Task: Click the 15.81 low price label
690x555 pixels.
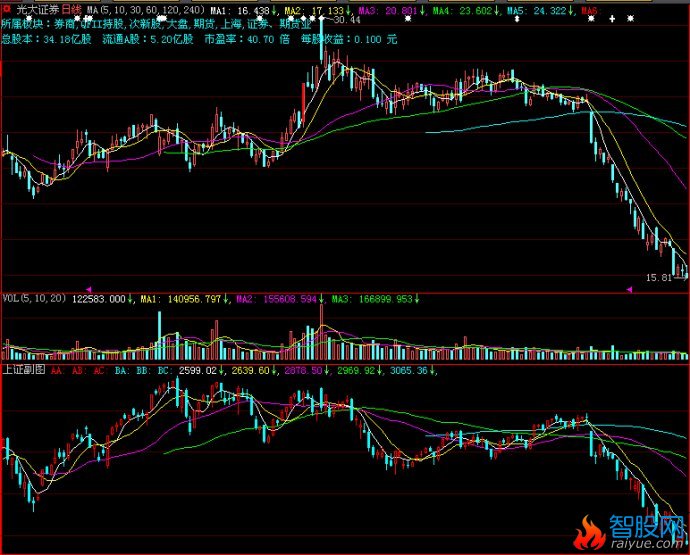Action: coord(659,278)
